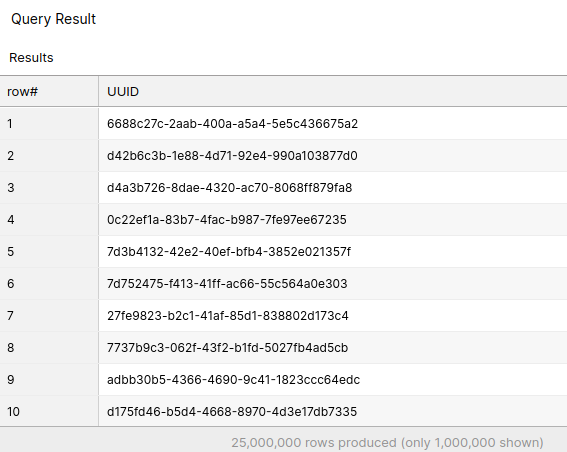Select row number 3 cell
Image resolution: width=567 pixels, height=452 pixels.
click(49, 188)
